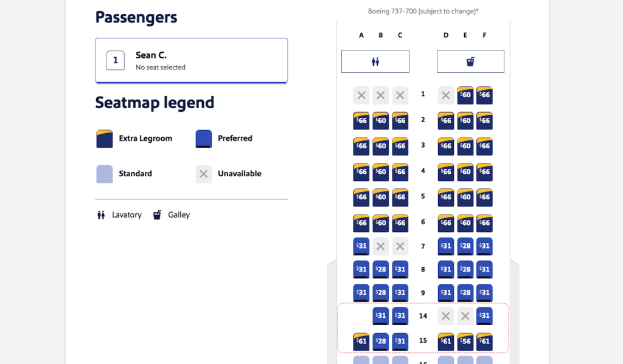Screen dimensions: 623x364
Task: Select extra legroom seat 1E for $60
Action: pos(465,95)
